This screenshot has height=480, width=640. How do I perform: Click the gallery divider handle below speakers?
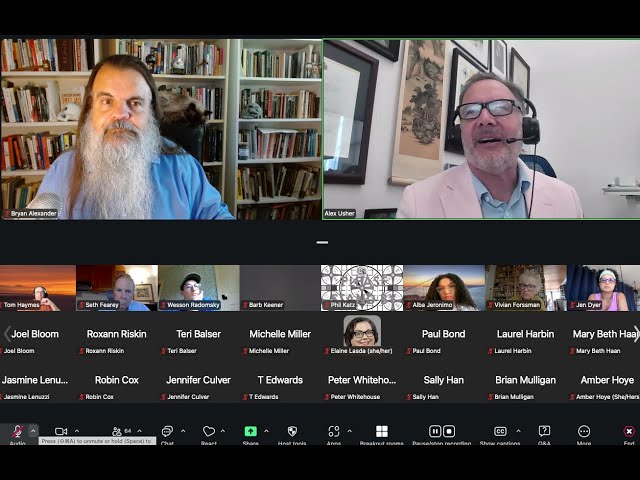(x=322, y=242)
